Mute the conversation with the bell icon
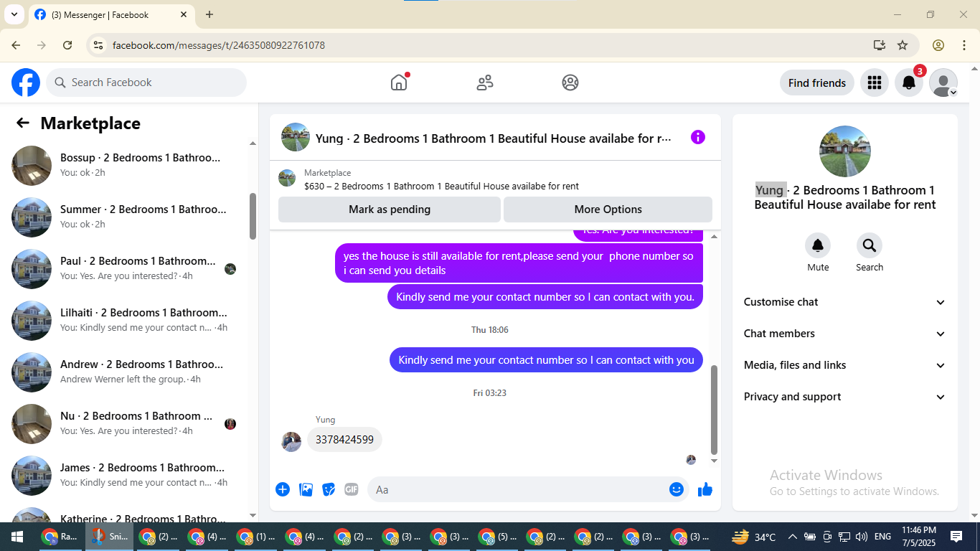The image size is (980, 551). pyautogui.click(x=818, y=246)
